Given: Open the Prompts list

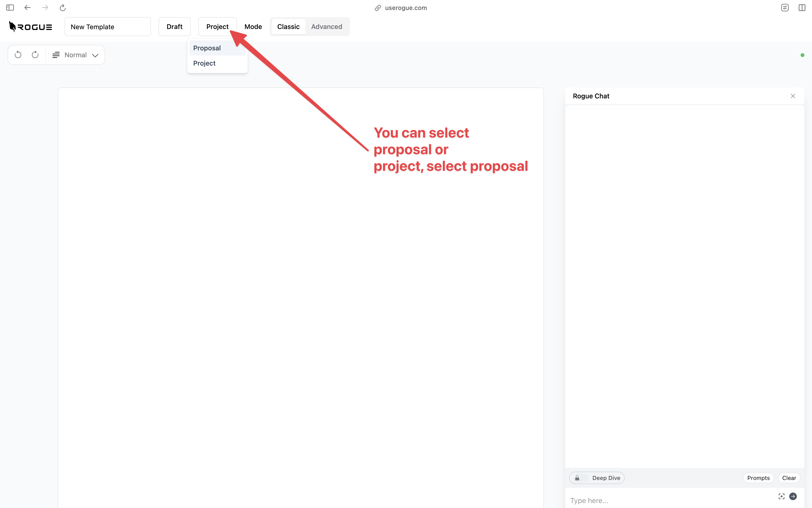Looking at the screenshot, I should coord(758,478).
